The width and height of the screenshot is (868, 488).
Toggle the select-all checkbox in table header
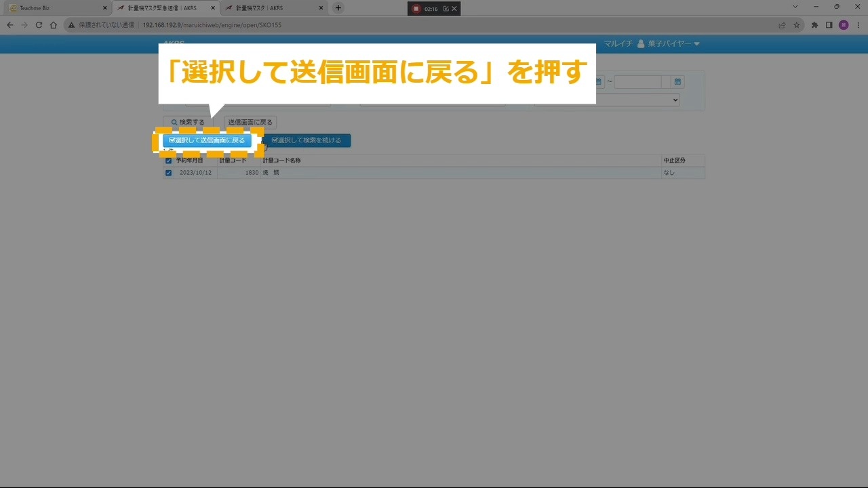[x=169, y=161]
